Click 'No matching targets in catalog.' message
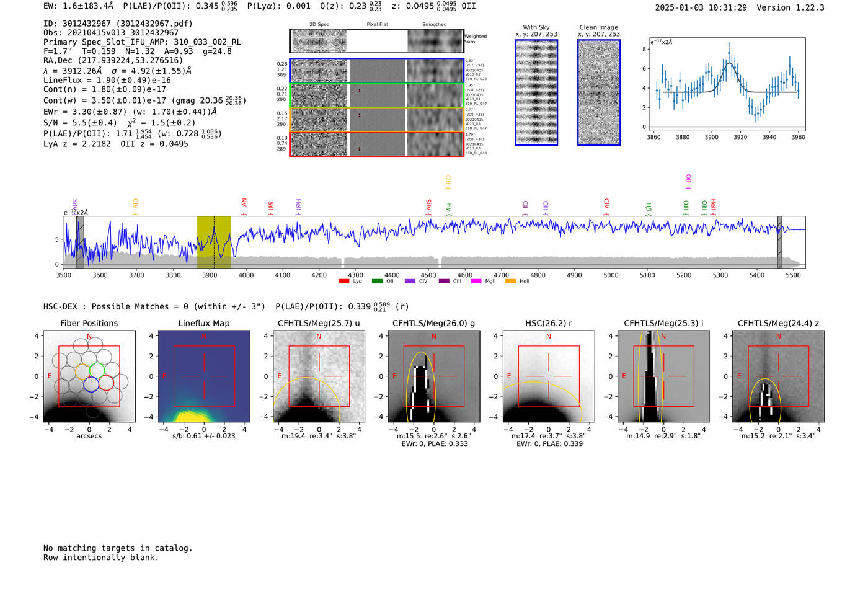This screenshot has width=868, height=591. point(118,548)
